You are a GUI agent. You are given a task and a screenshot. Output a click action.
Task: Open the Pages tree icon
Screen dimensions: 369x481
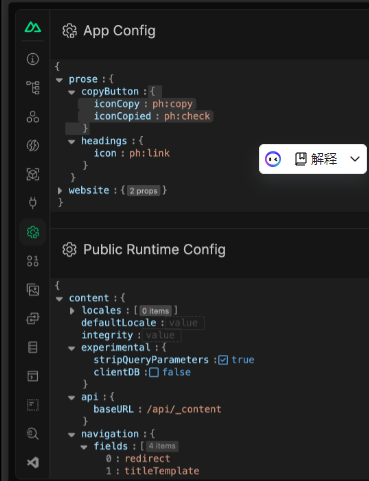(33, 88)
